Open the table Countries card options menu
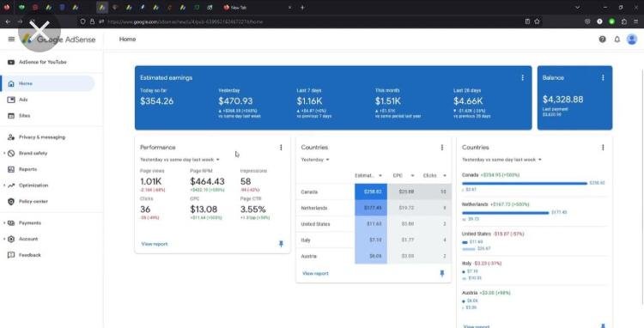The height and width of the screenshot is (328, 644). 442,148
